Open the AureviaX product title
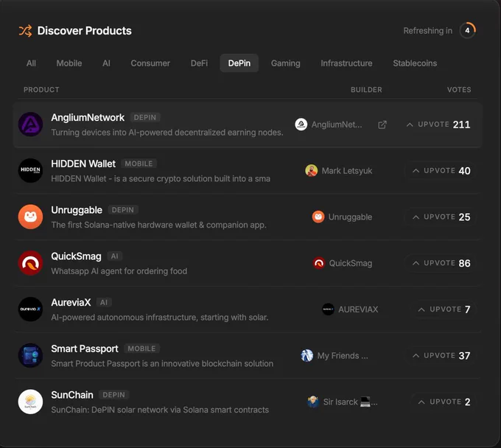This screenshot has height=448, width=501. point(71,302)
